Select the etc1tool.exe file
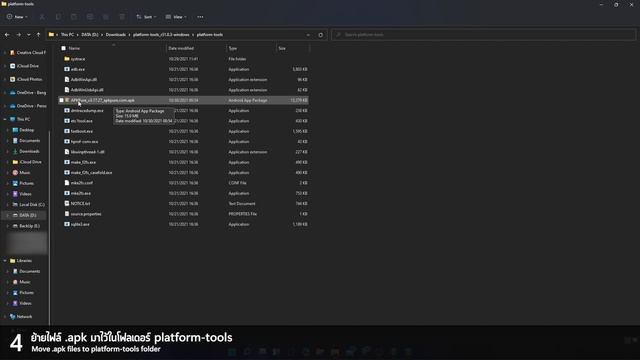This screenshot has width=640, height=360. click(x=82, y=121)
